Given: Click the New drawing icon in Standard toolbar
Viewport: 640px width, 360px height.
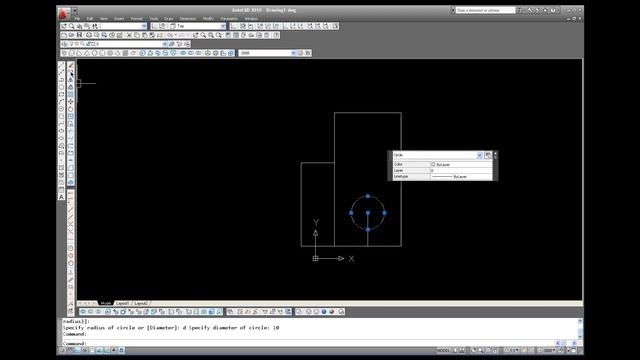Looking at the screenshot, I should tap(63, 35).
